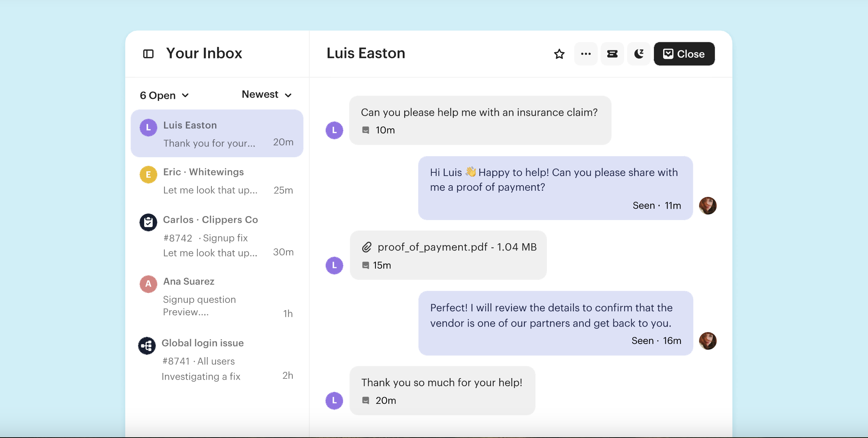Click channel icon next to 20m message timestamp
The height and width of the screenshot is (438, 868).
pos(366,401)
